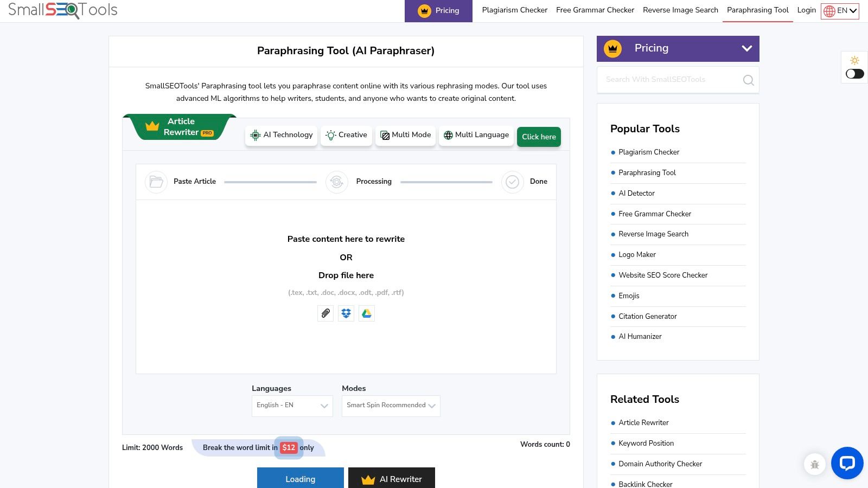Click the SmallSEOTools logo

click(63, 10)
